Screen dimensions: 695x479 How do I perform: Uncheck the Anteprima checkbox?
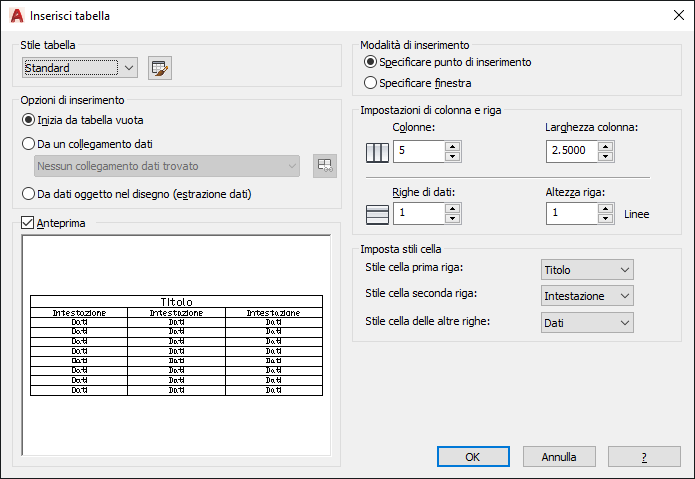tap(27, 222)
